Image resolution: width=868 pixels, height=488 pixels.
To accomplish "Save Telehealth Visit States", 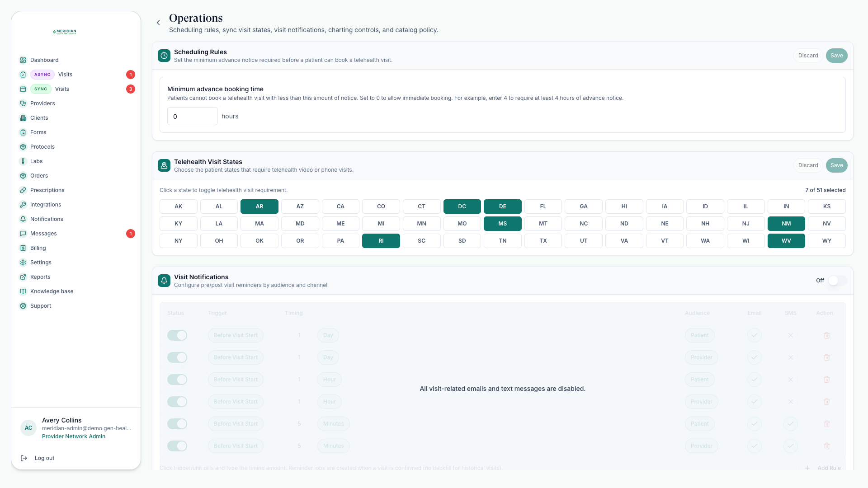I will coord(836,165).
